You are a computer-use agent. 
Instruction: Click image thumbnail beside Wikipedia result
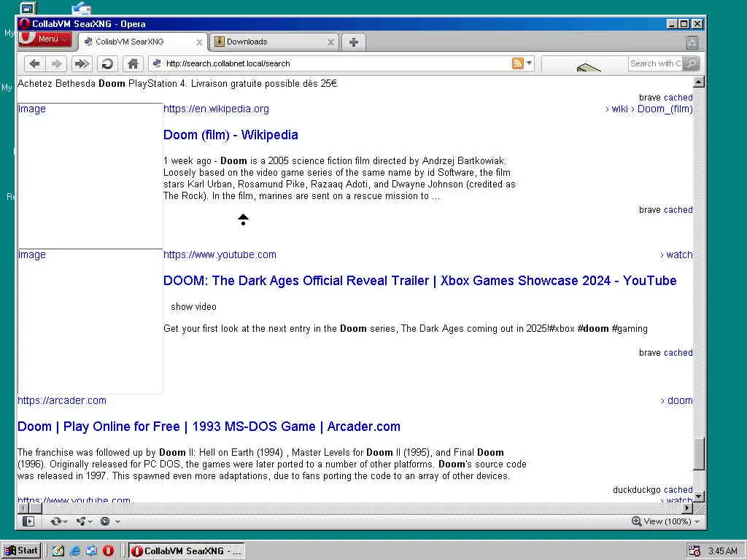[x=90, y=176]
